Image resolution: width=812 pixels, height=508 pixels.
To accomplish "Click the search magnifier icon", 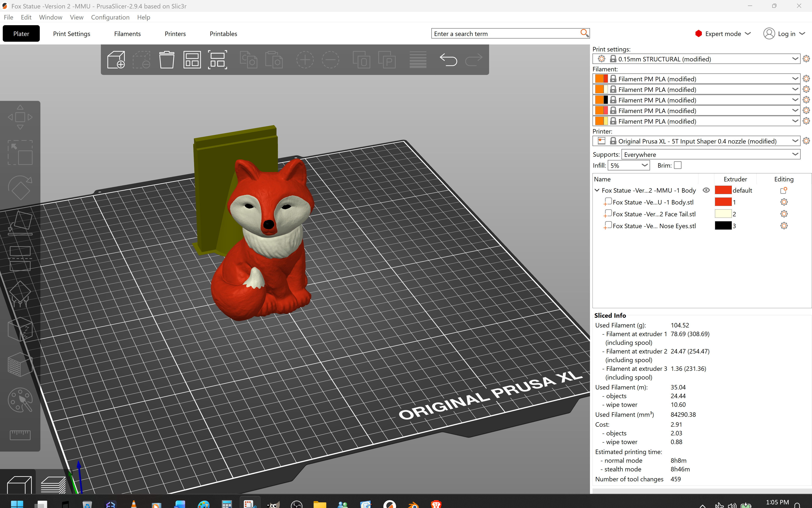I will (584, 33).
